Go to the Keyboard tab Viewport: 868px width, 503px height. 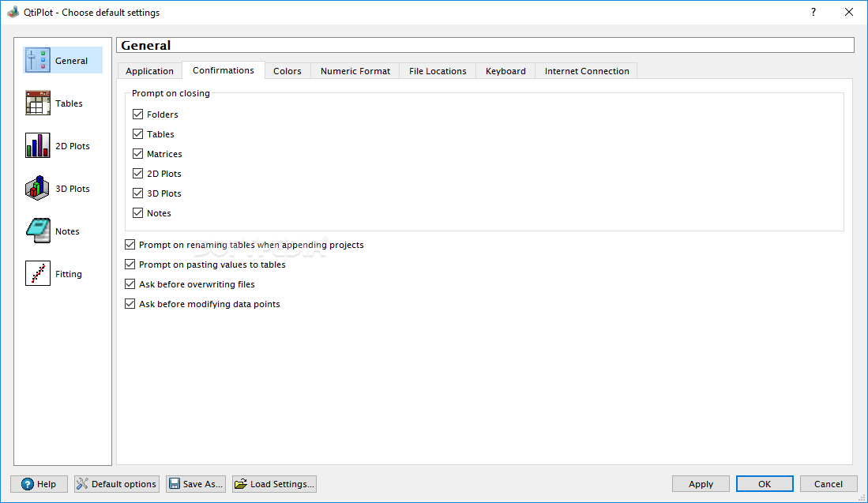click(505, 71)
